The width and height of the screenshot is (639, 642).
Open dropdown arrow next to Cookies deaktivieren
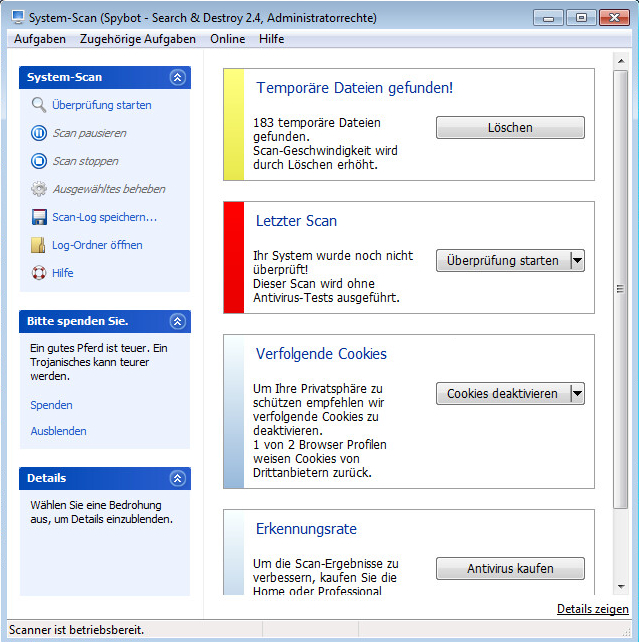(x=577, y=393)
